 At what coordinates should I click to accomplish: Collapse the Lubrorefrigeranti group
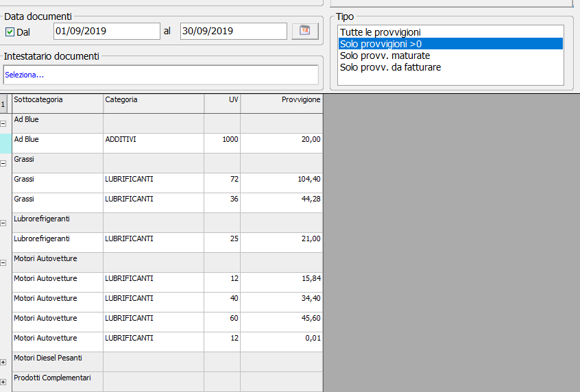click(3, 223)
